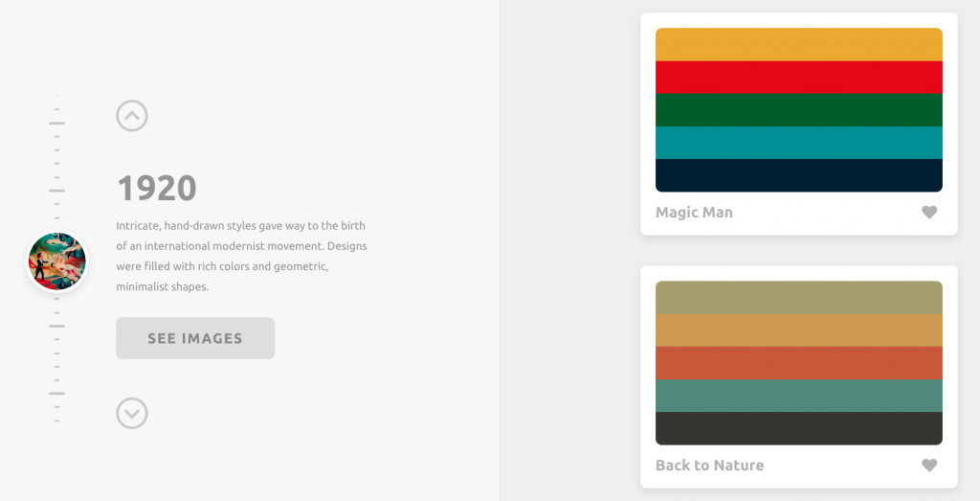Open the Back to Nature palette title
980x501 pixels.
click(x=709, y=466)
